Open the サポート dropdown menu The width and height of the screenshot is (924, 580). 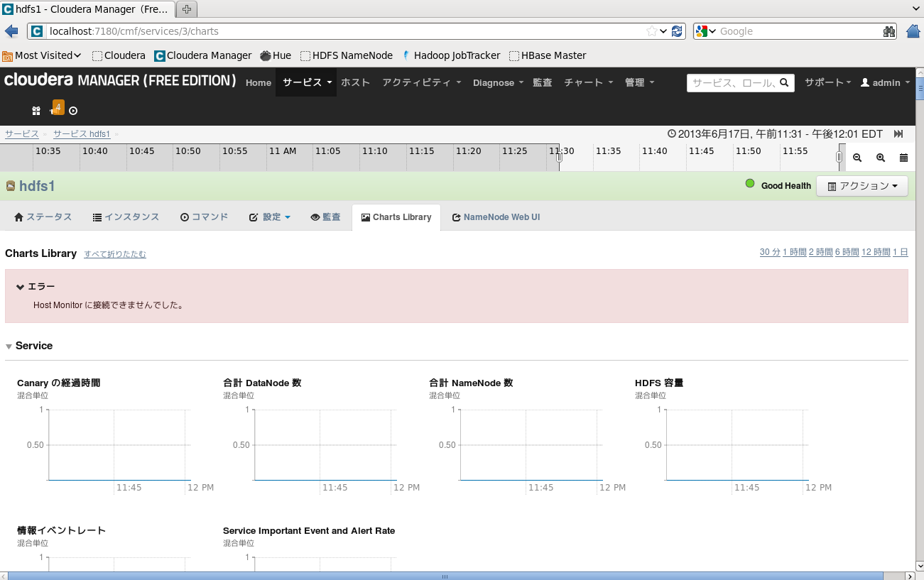[828, 82]
